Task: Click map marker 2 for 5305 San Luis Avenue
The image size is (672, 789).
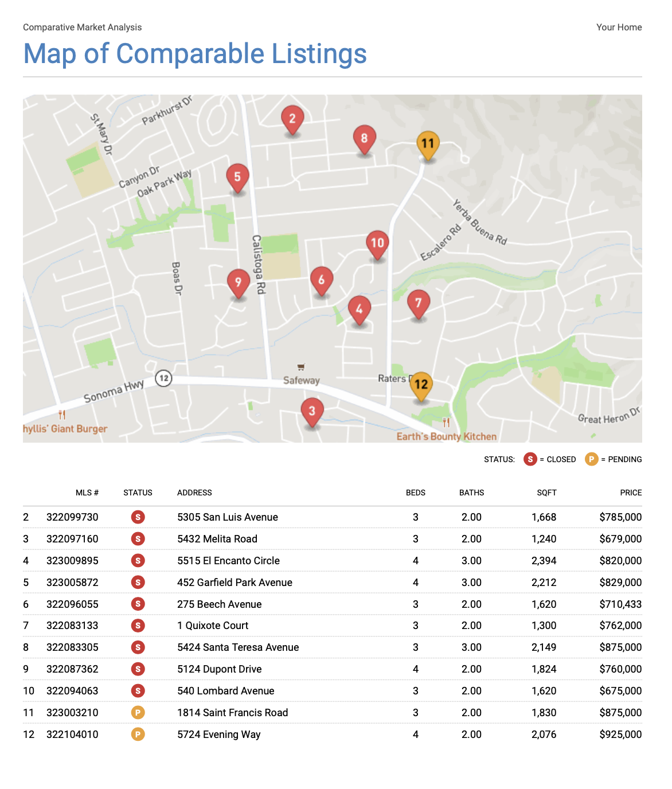Action: (292, 119)
